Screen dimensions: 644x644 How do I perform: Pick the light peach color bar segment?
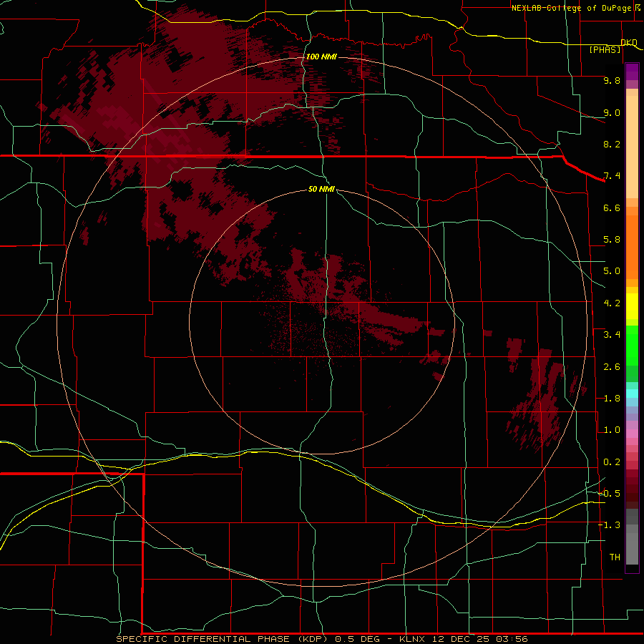[632, 147]
